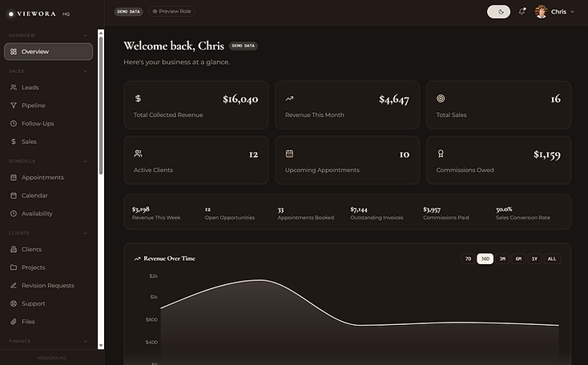Select the 30D chart range
Screen dimensions: 588x365
(x=485, y=259)
